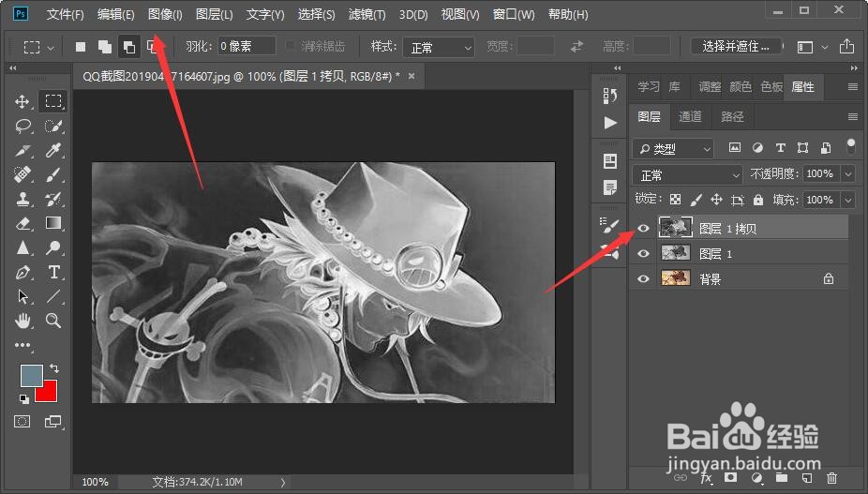The width and height of the screenshot is (868, 494).
Task: Select the Brush tool
Action: 53,174
